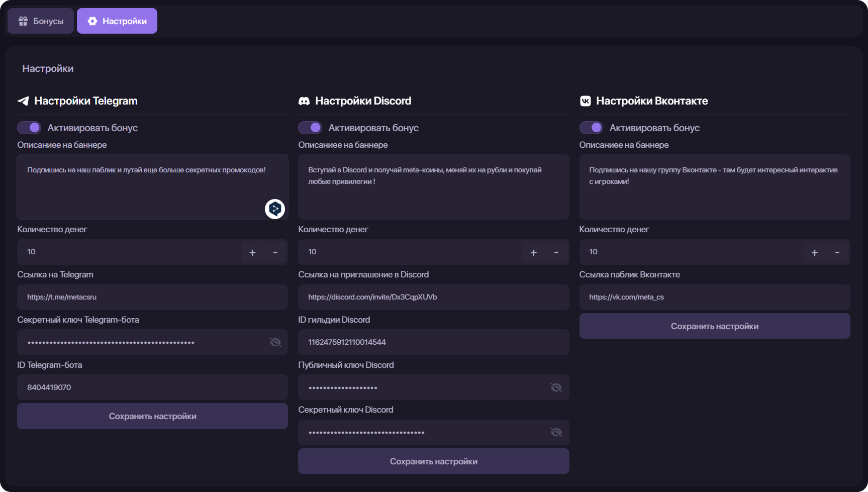Reveal the Discord secret key

pos(556,432)
